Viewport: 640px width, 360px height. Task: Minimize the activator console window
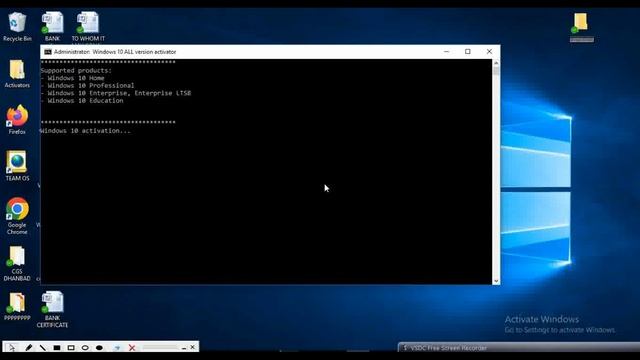[446, 52]
